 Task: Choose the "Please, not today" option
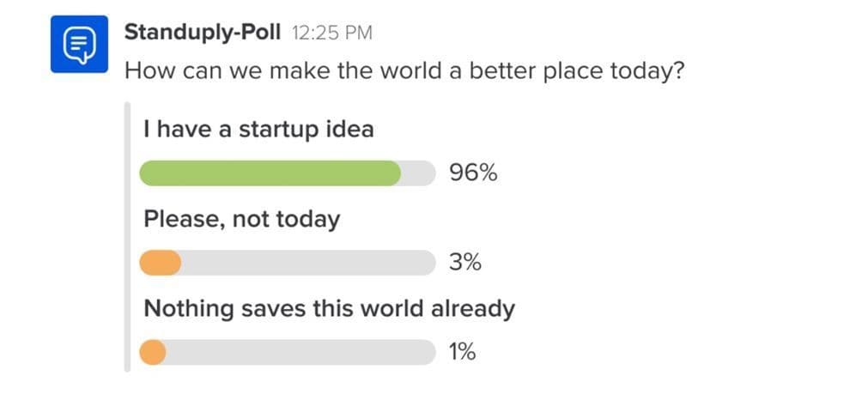(x=241, y=219)
